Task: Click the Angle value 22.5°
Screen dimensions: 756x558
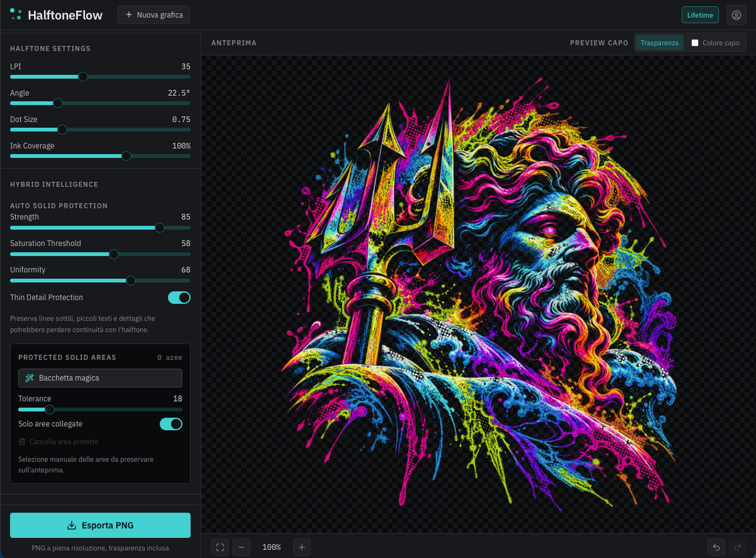Action: click(179, 93)
